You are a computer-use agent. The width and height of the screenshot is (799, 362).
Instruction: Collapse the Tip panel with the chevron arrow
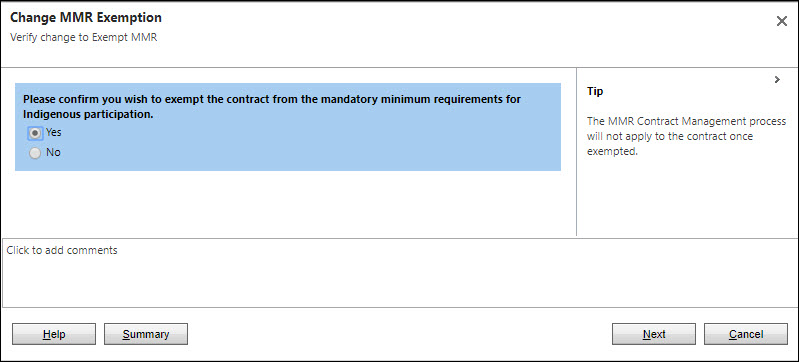(x=777, y=80)
